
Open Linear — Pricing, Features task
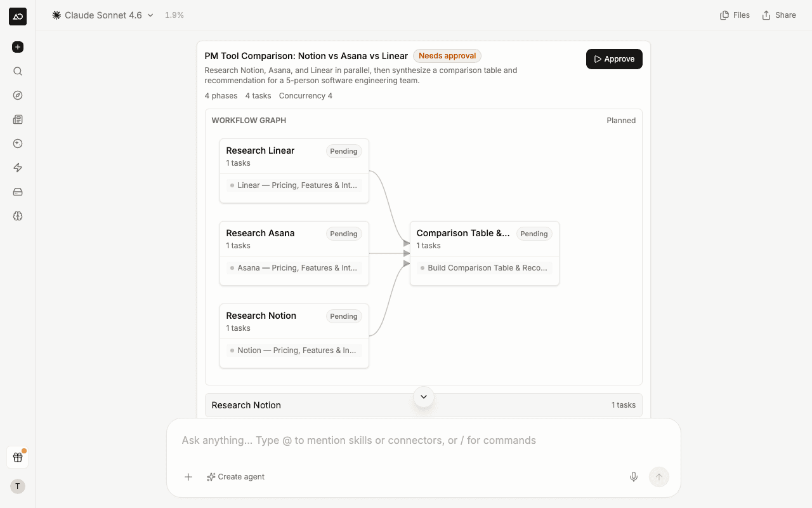point(294,185)
